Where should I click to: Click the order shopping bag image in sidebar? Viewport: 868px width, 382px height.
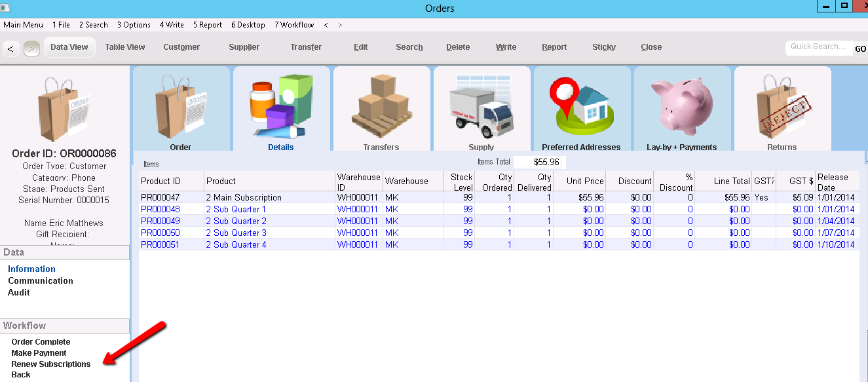(65, 108)
